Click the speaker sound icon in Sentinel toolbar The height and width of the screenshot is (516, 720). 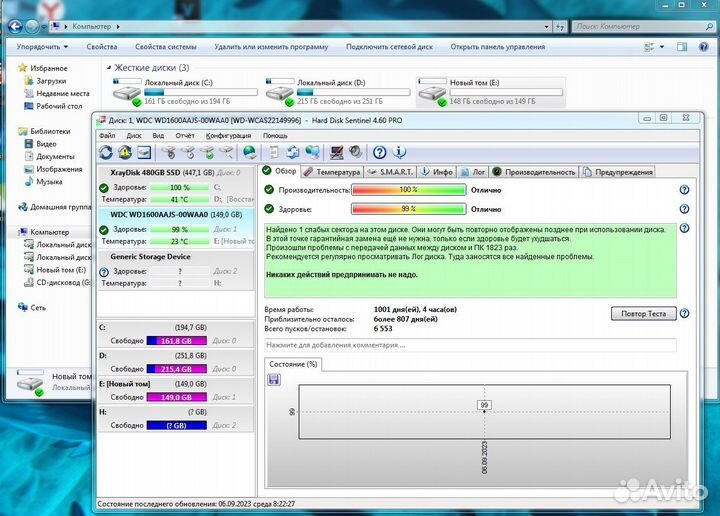tap(355, 152)
